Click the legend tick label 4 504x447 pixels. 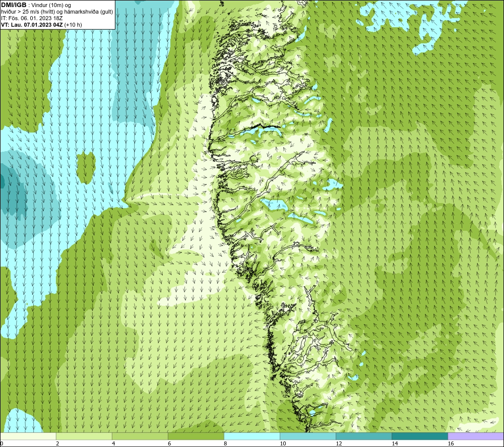tap(113, 444)
